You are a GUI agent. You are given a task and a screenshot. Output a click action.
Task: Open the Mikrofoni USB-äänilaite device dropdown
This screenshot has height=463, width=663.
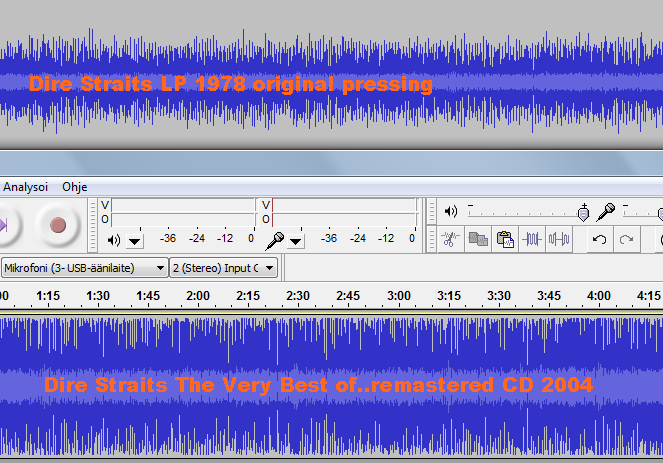(84, 268)
